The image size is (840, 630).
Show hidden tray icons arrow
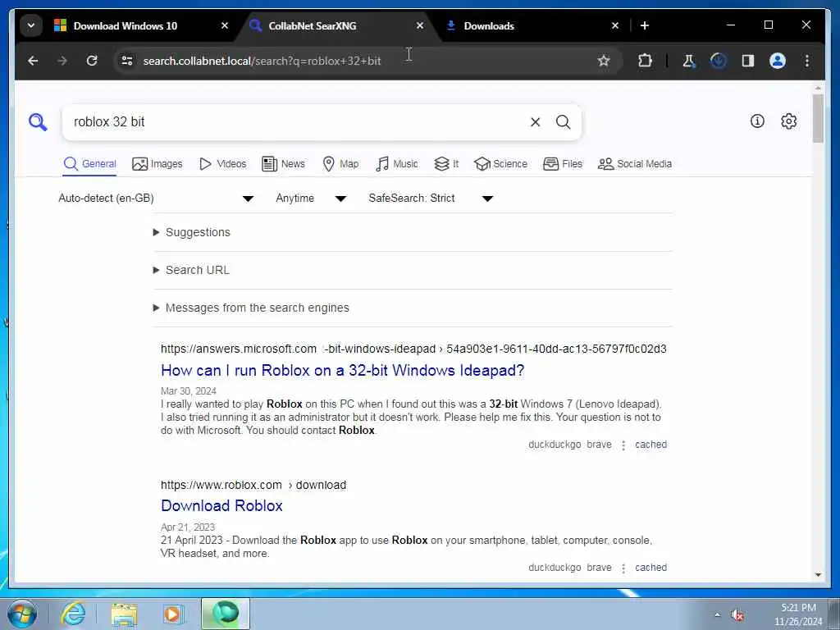717,615
